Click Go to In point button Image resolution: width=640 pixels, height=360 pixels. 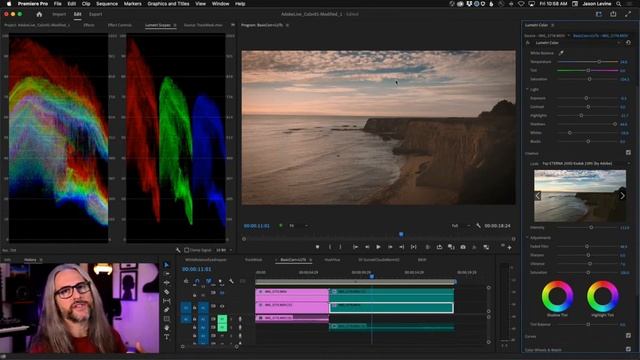pyautogui.click(x=355, y=247)
